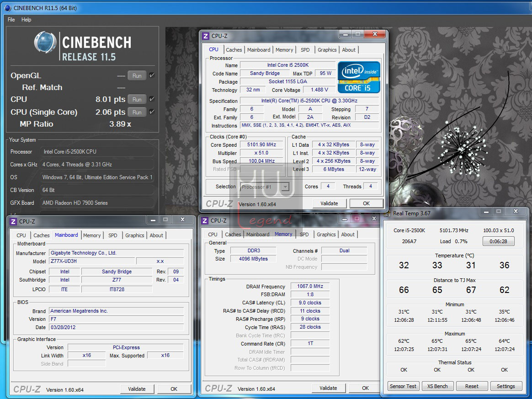Click OK in the Mainboard CPU-Z window
Screen dimensions: 532x399
[174, 389]
